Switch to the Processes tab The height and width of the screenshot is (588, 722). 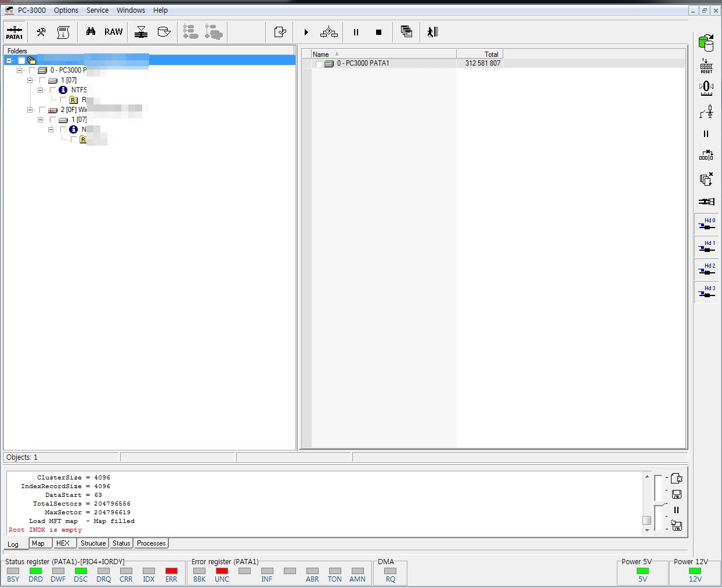151,543
